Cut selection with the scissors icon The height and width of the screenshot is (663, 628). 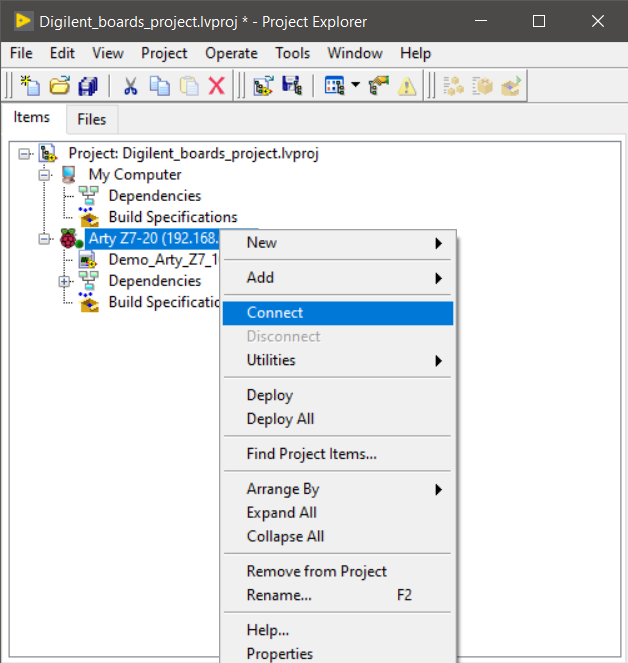(130, 86)
